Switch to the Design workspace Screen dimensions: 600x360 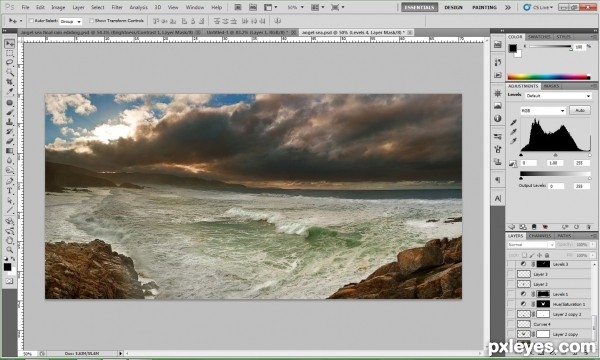(453, 7)
